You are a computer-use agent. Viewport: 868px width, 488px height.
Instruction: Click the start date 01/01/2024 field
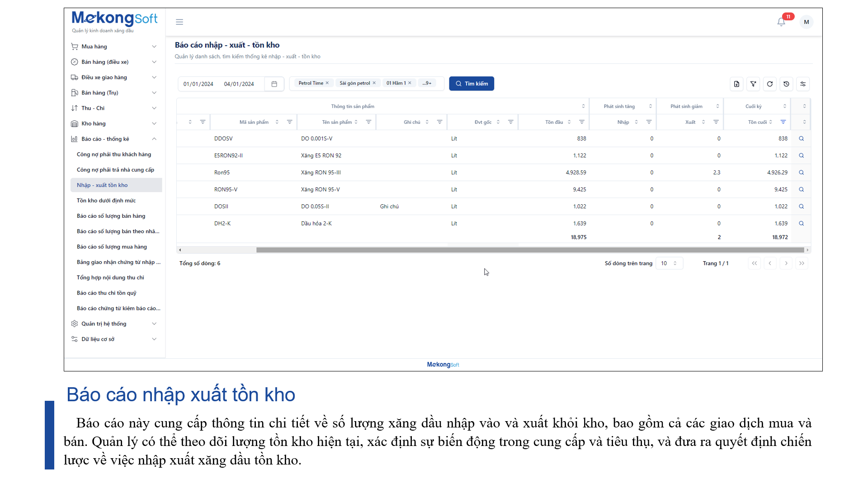coord(198,84)
